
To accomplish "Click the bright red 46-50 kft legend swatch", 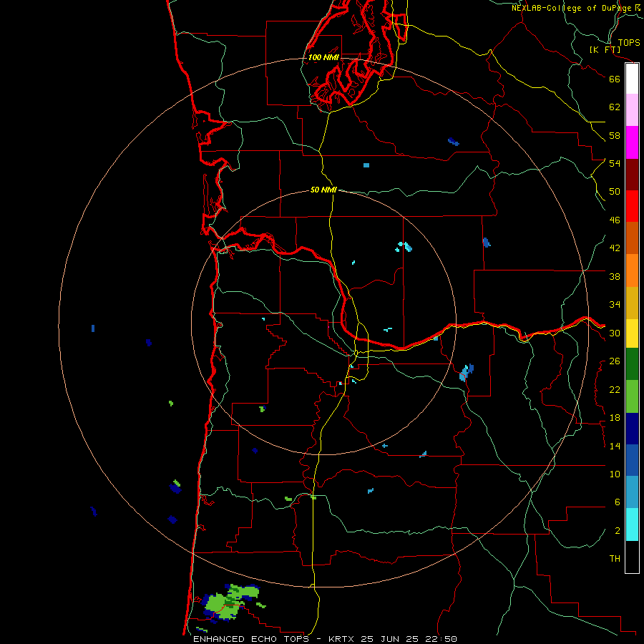I will [x=632, y=206].
